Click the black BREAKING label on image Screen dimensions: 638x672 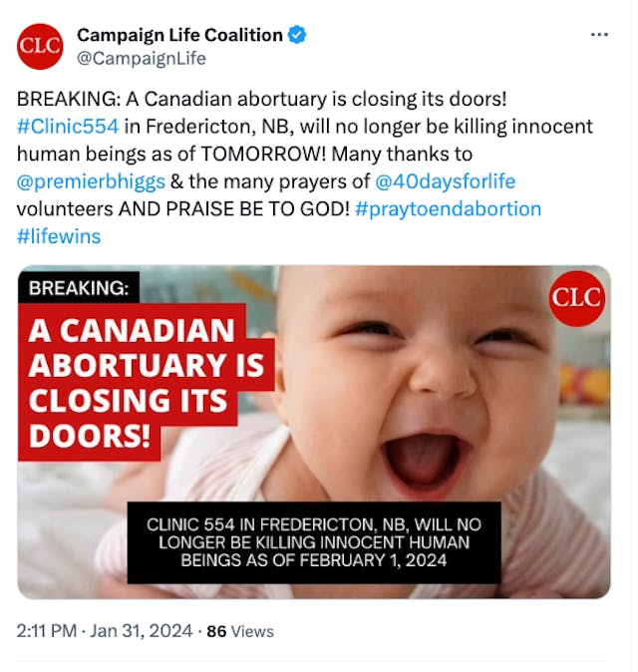coord(79,288)
